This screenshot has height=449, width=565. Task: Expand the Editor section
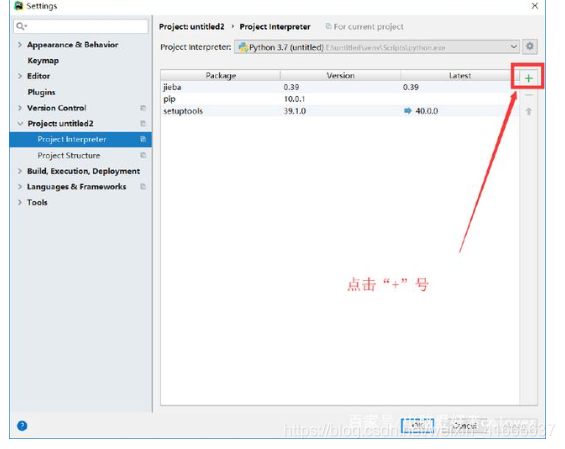(x=20, y=76)
